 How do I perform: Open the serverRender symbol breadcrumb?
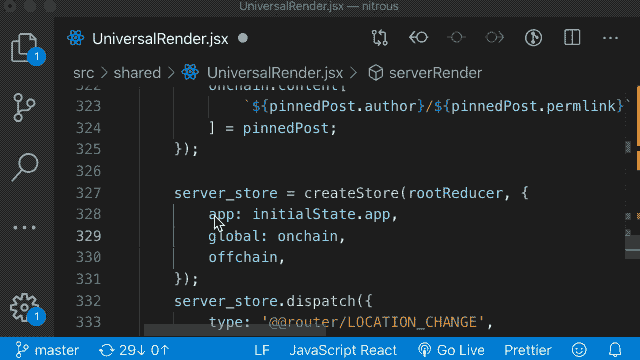(x=435, y=73)
